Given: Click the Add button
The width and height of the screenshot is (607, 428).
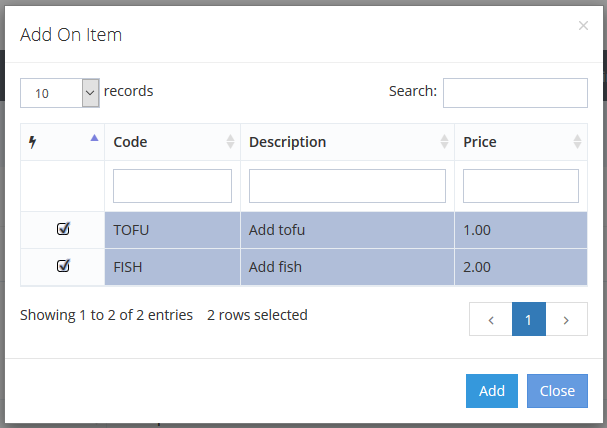Looking at the screenshot, I should click(x=491, y=391).
